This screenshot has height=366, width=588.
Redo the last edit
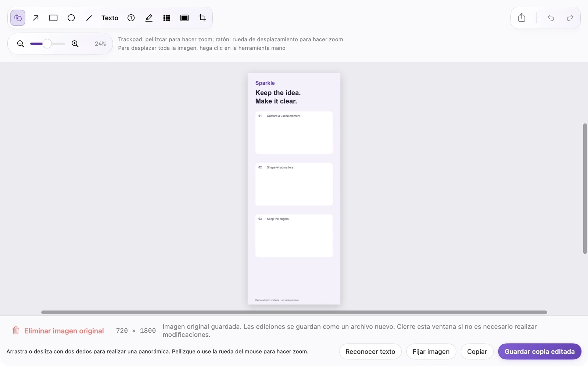point(570,18)
